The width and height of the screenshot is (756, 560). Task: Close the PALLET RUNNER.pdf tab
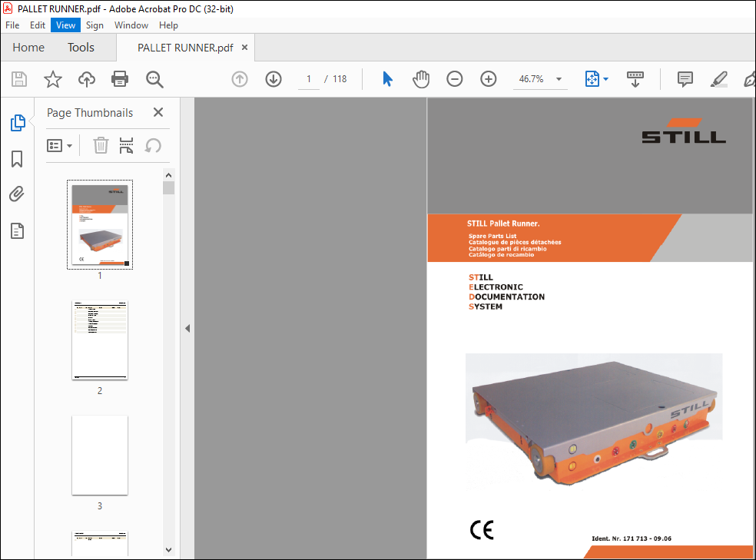click(244, 47)
